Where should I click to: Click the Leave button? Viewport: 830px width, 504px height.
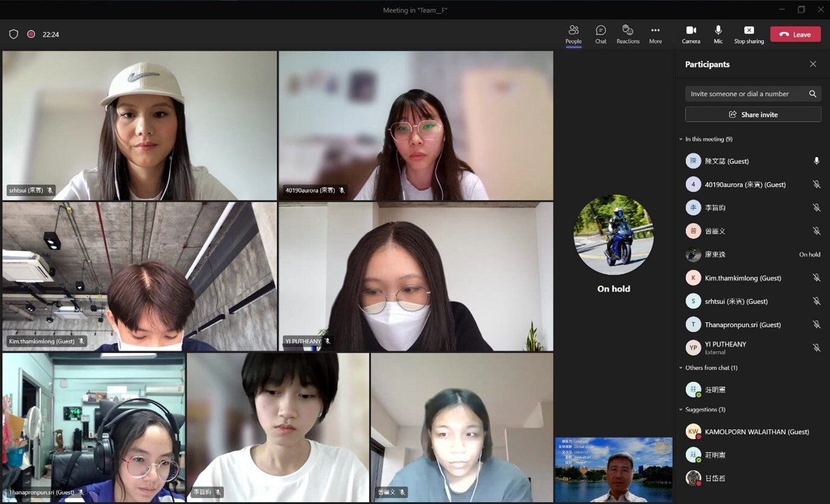795,34
